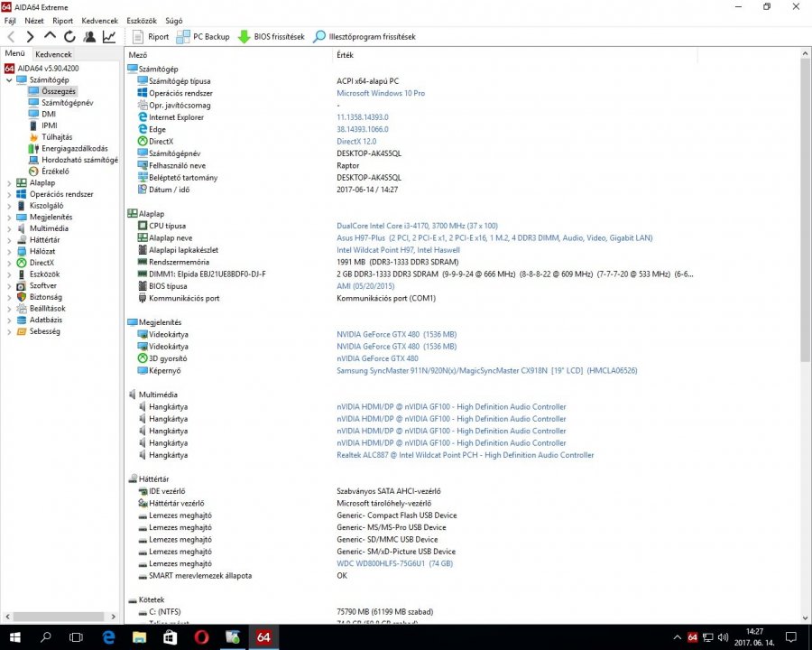Viewport: 812px width, 650px height.
Task: Expand the Hálózat tree node
Action: click(x=9, y=251)
